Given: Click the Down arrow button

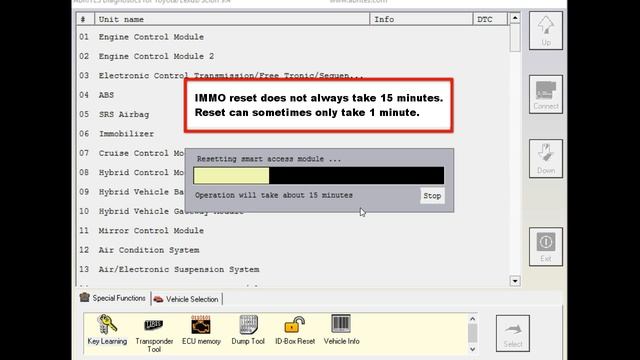Looking at the screenshot, I should pyautogui.click(x=546, y=158).
